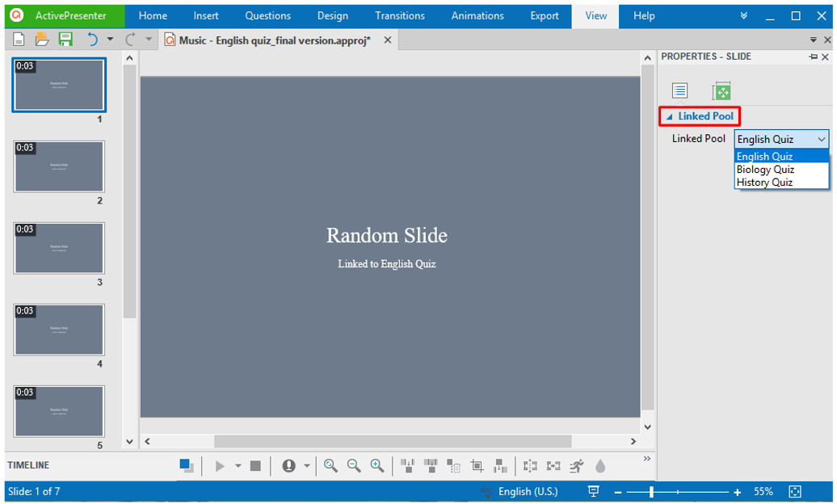Open the Size & Properties tab icon
This screenshot has width=837, height=504.
point(721,91)
